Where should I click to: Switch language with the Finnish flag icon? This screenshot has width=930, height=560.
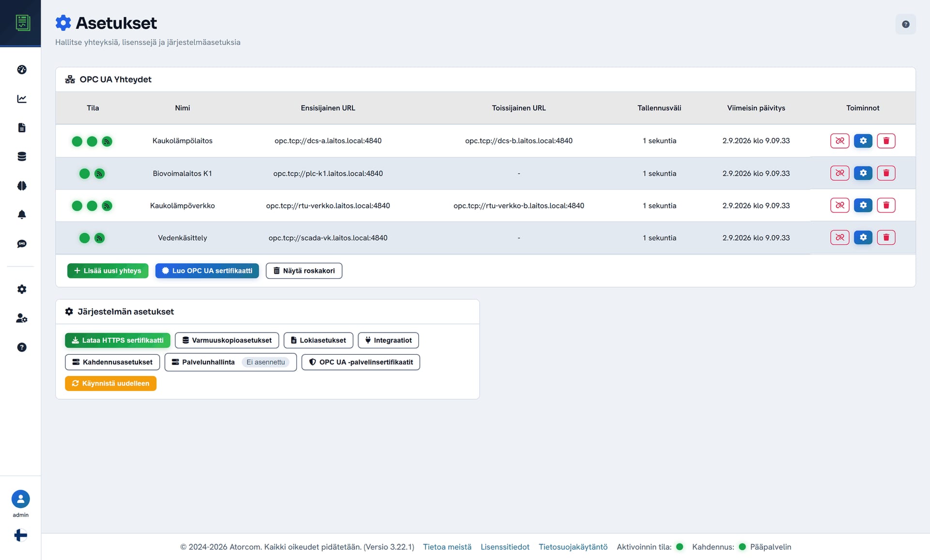tap(21, 535)
